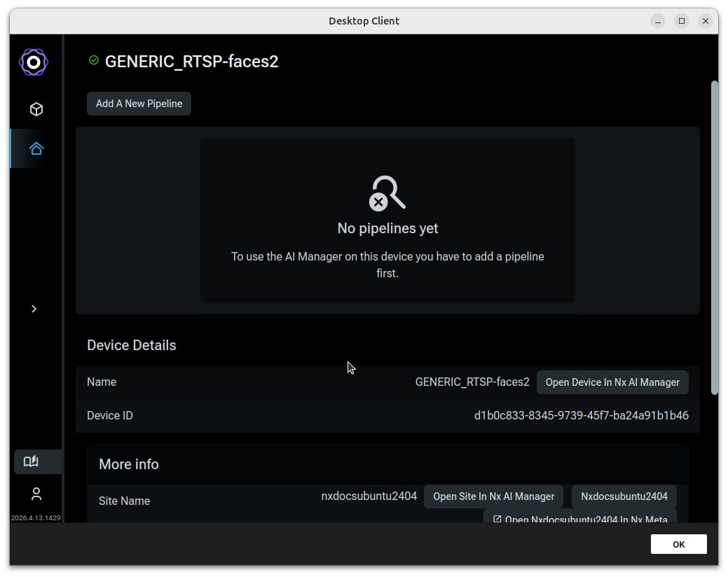Click the Nxdocsubuntu2404 button

[624, 496]
